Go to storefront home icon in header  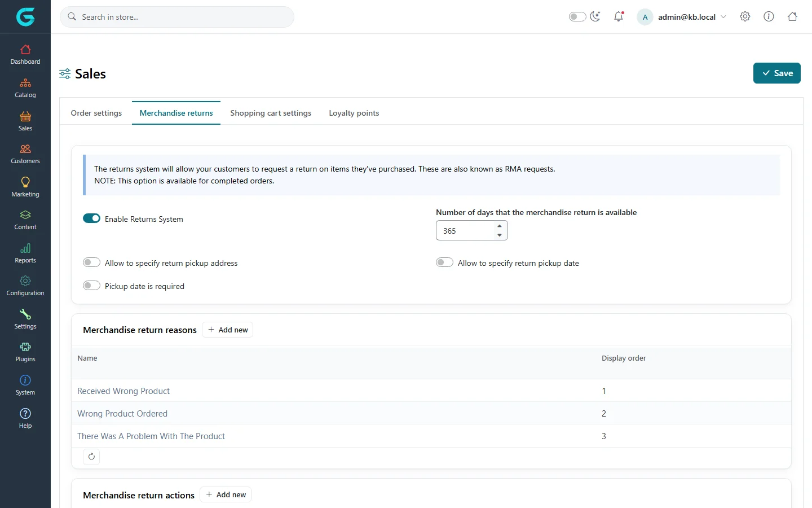point(792,16)
